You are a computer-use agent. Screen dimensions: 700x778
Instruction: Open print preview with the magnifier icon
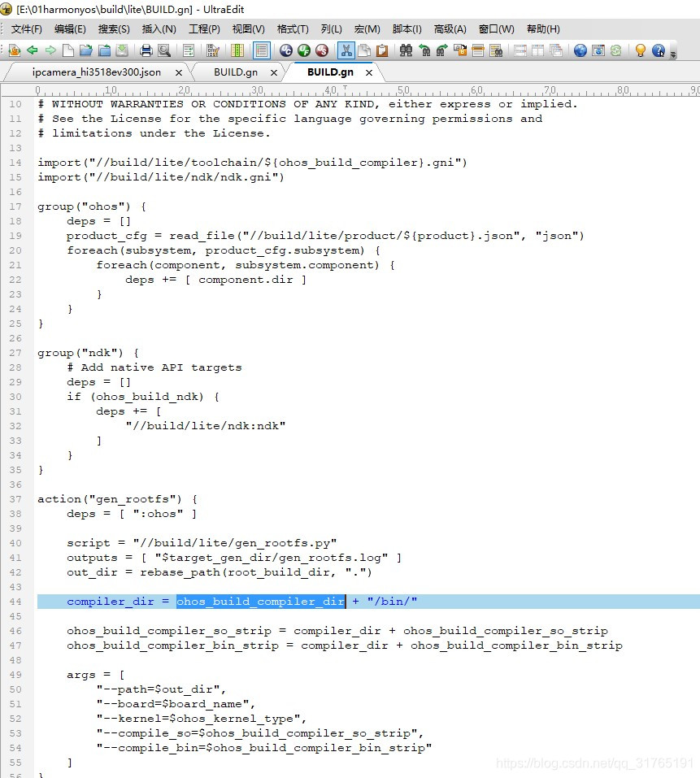[163, 50]
